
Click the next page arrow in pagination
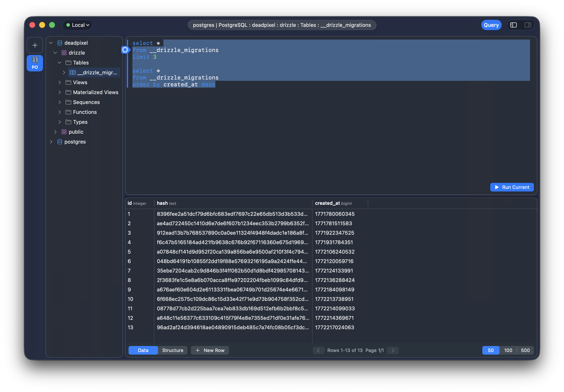(392, 350)
